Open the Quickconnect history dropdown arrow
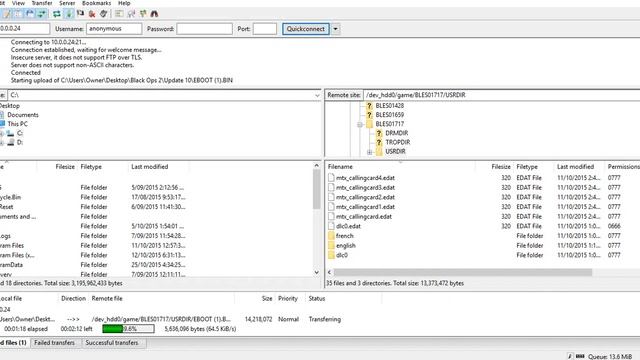 tap(336, 29)
